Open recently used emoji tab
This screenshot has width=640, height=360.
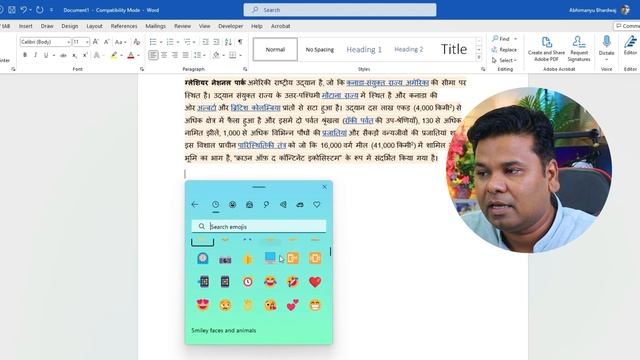click(x=216, y=204)
